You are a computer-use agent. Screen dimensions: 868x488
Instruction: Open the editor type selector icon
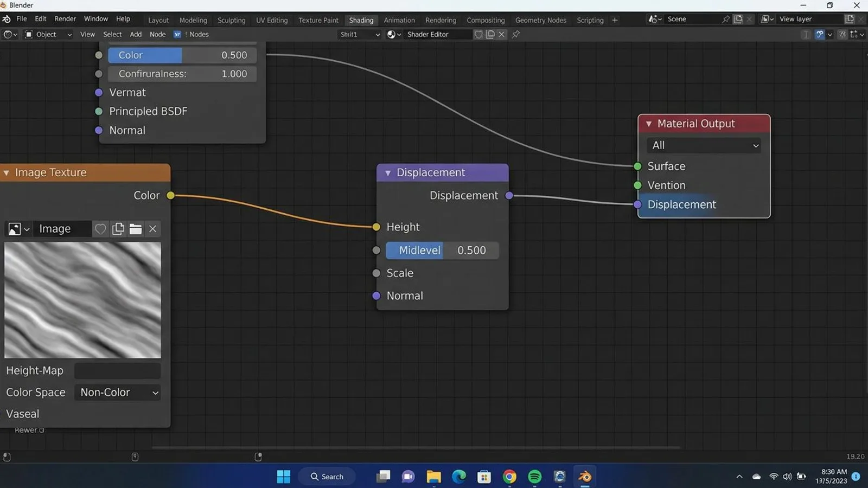[x=10, y=34]
